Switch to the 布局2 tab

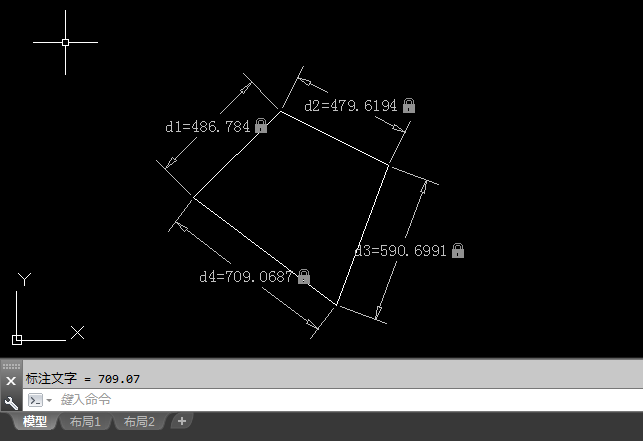click(139, 421)
